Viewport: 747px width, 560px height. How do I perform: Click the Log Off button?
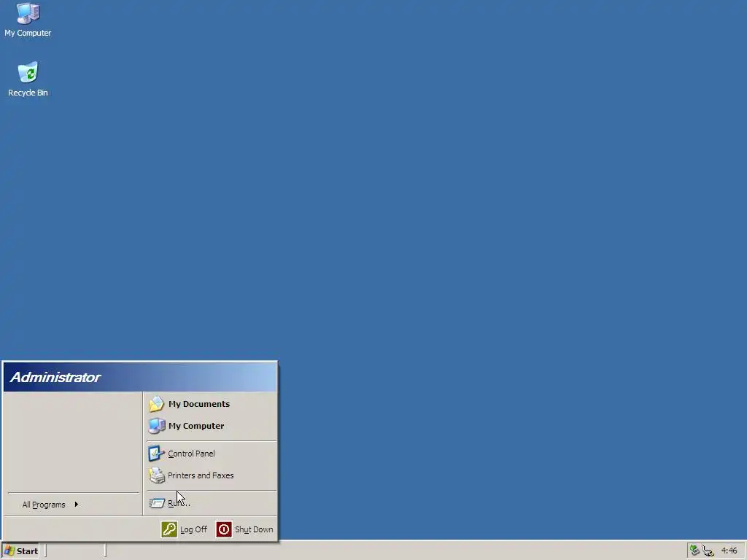click(185, 529)
